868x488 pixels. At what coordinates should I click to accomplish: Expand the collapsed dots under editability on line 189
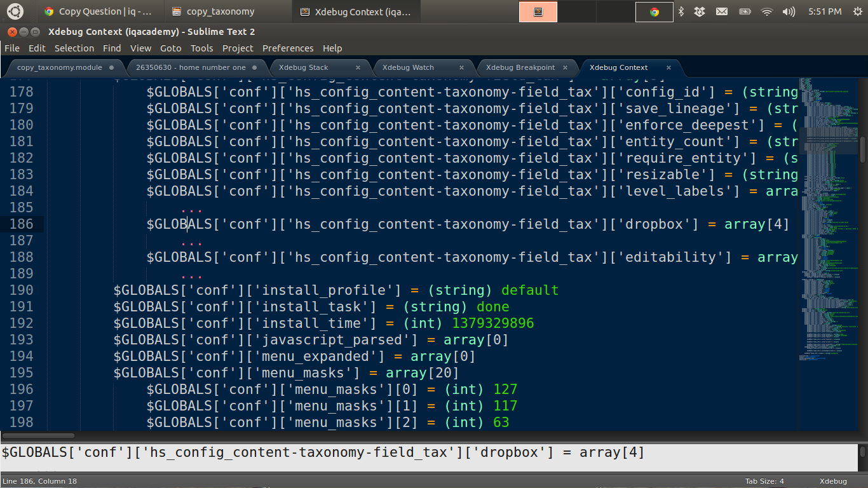191,275
